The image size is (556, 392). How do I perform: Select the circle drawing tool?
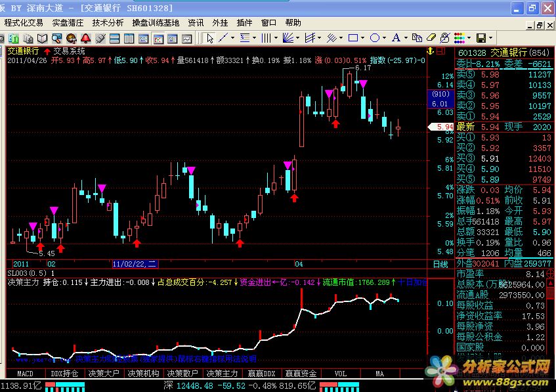375,38
